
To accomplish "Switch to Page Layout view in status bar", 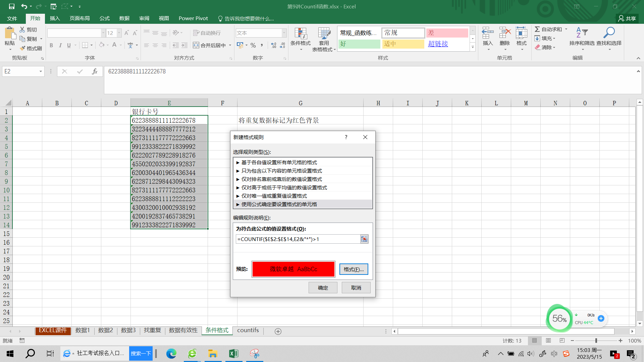I will (x=548, y=341).
